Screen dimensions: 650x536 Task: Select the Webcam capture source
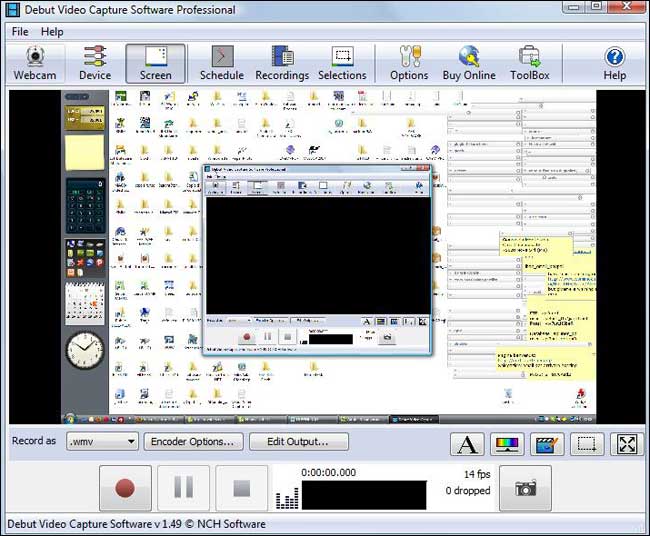pos(34,63)
